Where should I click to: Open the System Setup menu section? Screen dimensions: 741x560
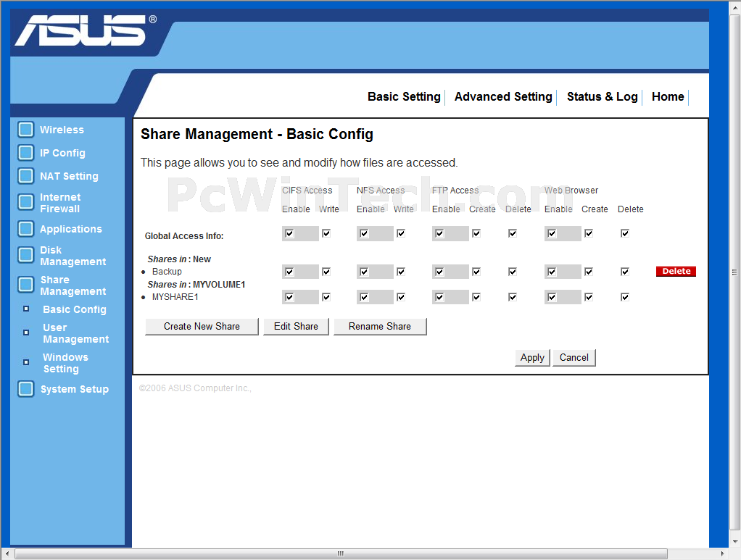click(x=75, y=389)
